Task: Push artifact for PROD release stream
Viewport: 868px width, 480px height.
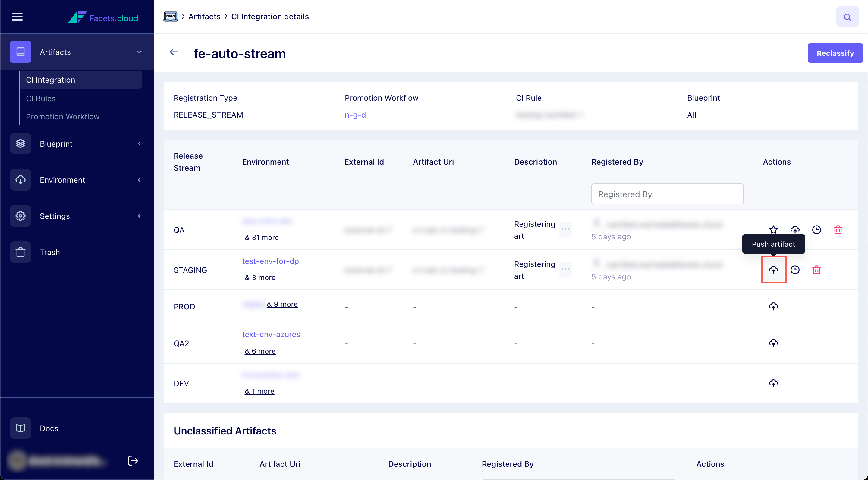Action: 773,306
